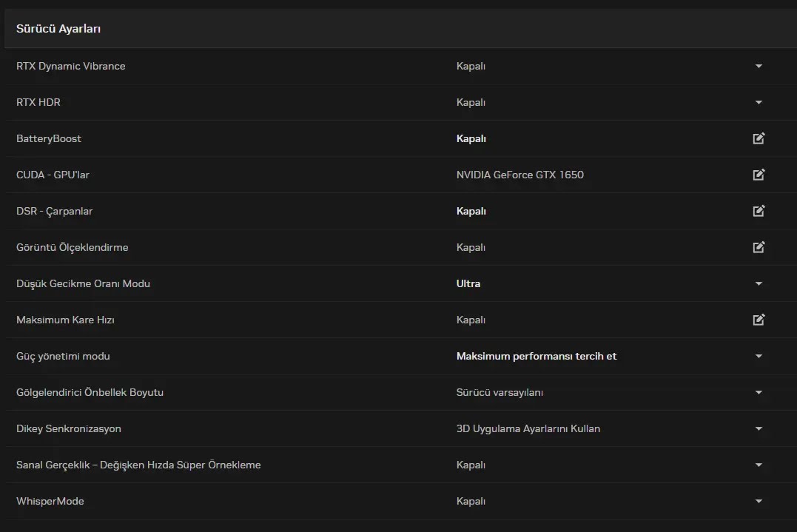Expand Gölgelendirici Önbellek Boyutu dropdown

tap(759, 392)
